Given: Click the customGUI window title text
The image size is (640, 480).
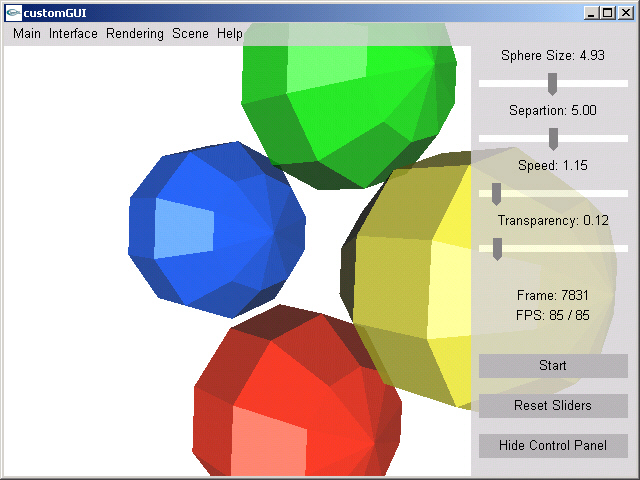Looking at the screenshot, I should click(x=55, y=13).
